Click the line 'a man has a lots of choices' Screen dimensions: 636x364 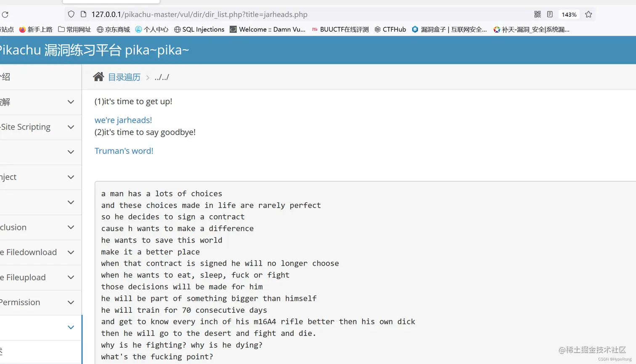(x=162, y=194)
